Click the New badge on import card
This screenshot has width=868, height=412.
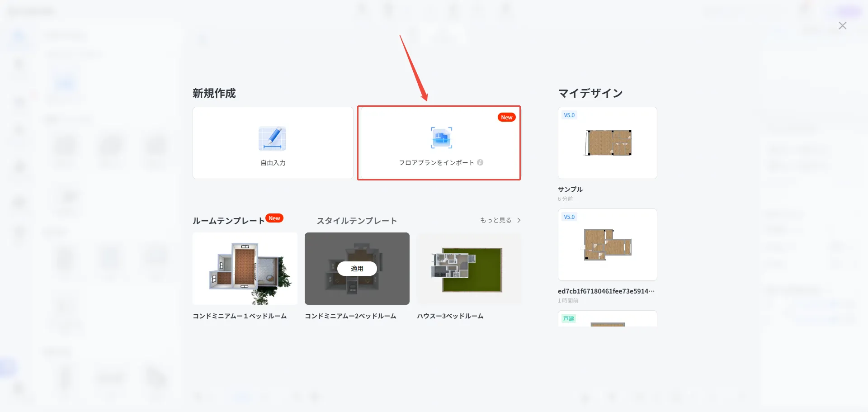(507, 117)
